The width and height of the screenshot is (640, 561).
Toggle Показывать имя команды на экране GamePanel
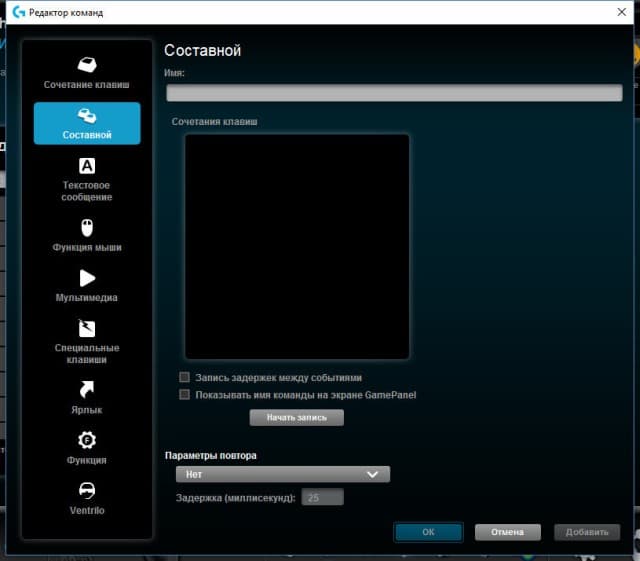click(x=184, y=395)
